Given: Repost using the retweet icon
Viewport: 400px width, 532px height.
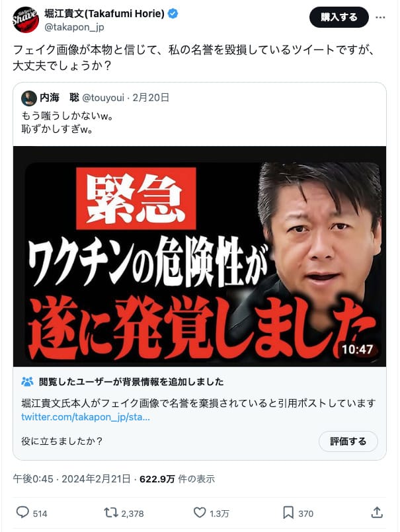Looking at the screenshot, I should (110, 513).
